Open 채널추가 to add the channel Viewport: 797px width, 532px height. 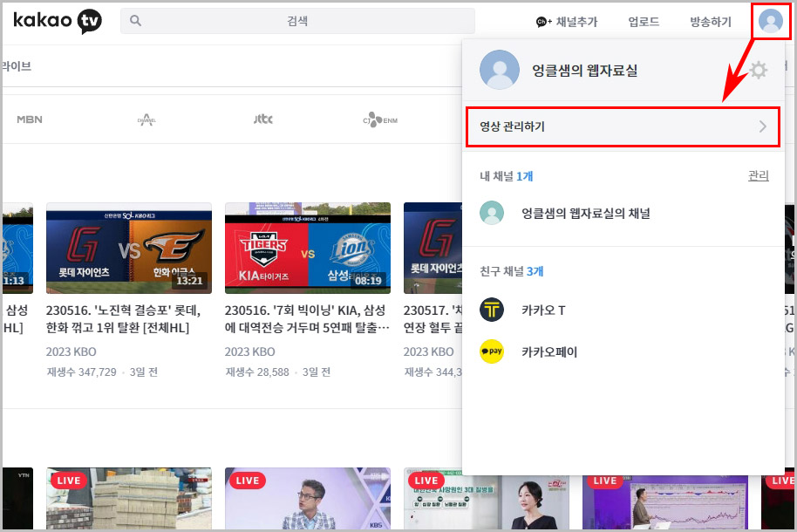567,21
